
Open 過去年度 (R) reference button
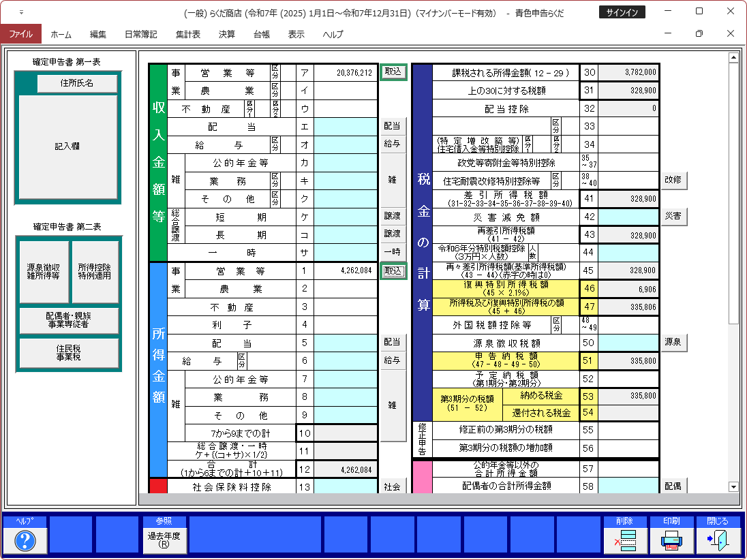coord(164,540)
